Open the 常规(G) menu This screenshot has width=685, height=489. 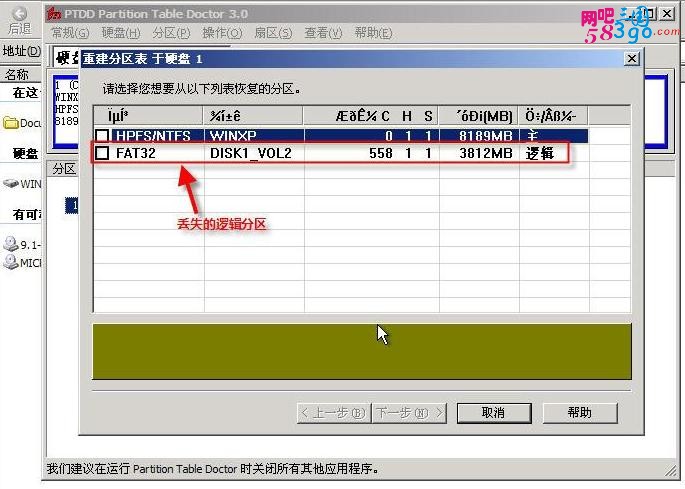70,33
